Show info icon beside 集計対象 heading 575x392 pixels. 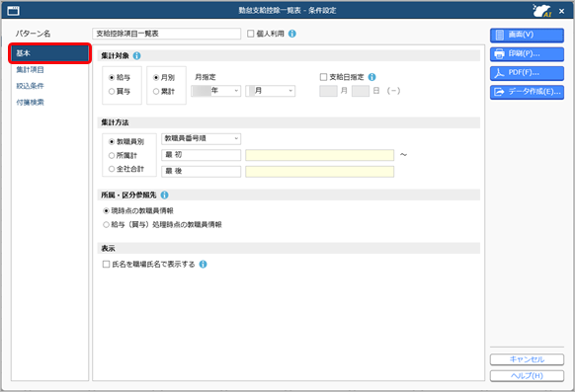click(x=136, y=55)
